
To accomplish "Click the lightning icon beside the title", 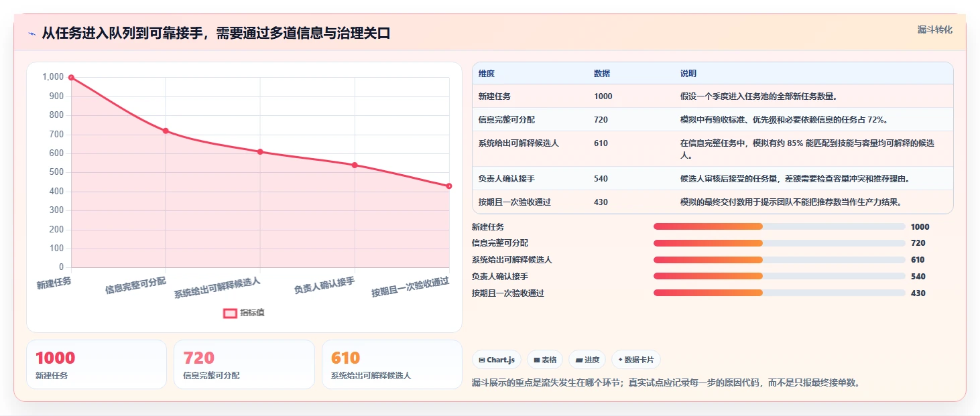I will pos(32,33).
